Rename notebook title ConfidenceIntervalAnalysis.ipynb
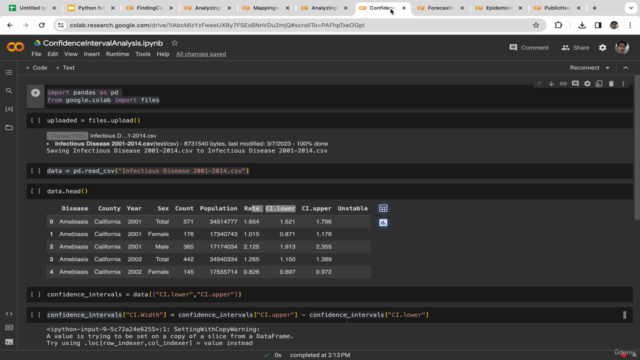Image resolution: width=640 pixels, height=360 pixels. tap(103, 43)
